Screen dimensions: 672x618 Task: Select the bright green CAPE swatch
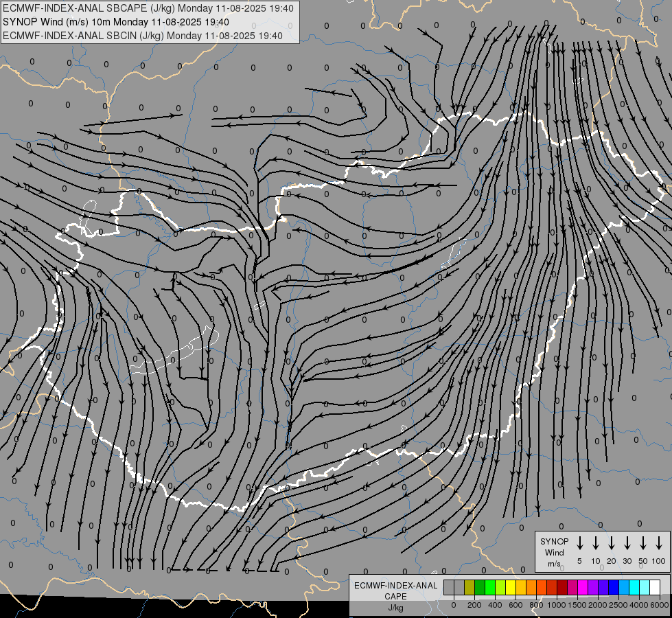(490, 587)
